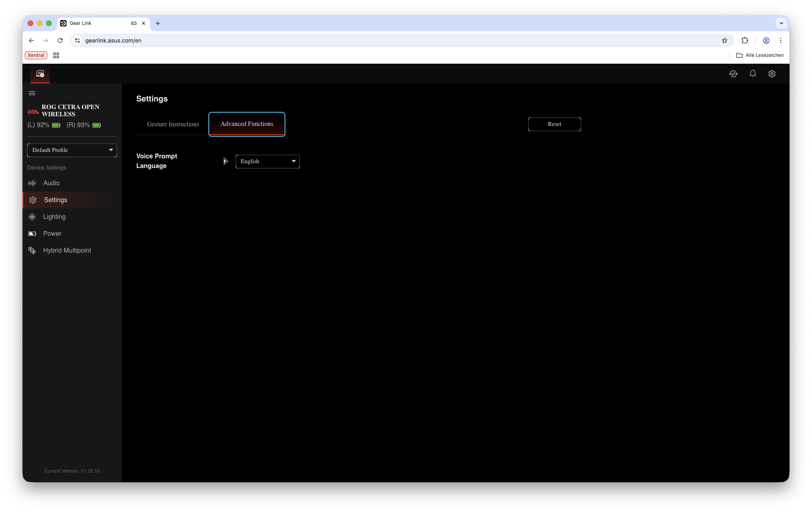Open Voice Prompt Language English dropdown

click(267, 162)
